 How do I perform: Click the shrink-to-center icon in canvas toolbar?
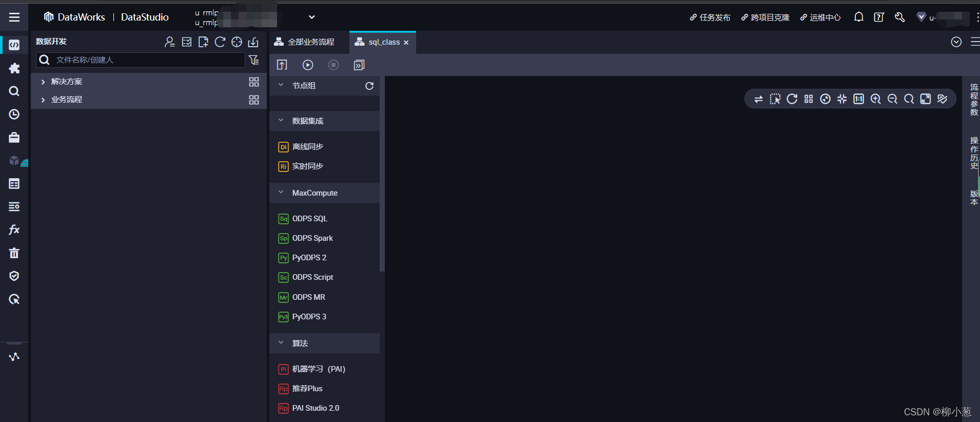842,99
